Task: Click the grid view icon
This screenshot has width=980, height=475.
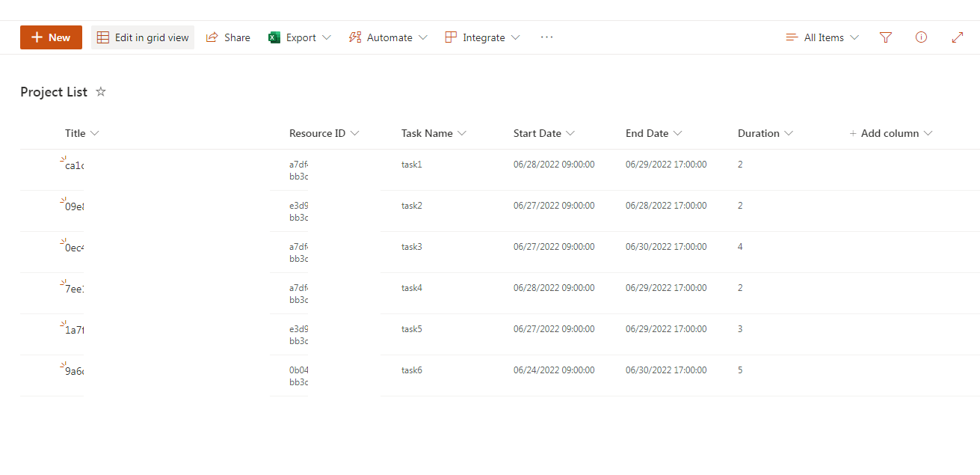Action: 103,37
